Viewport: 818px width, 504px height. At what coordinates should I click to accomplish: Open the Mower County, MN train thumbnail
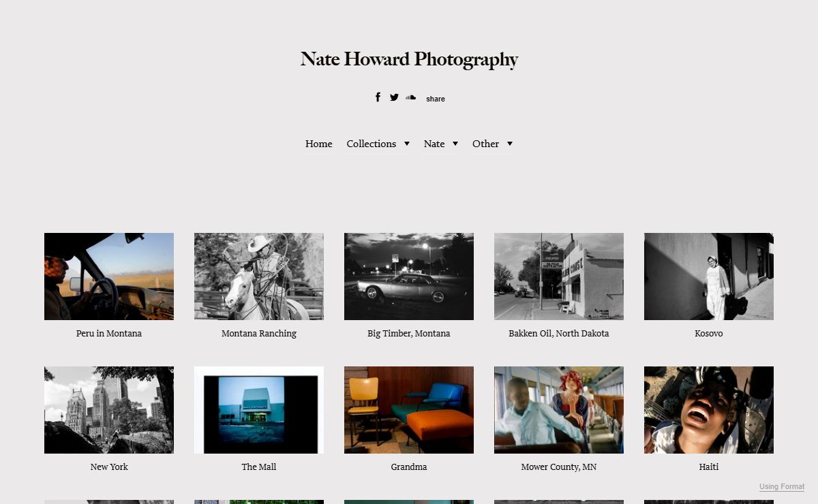[559, 410]
